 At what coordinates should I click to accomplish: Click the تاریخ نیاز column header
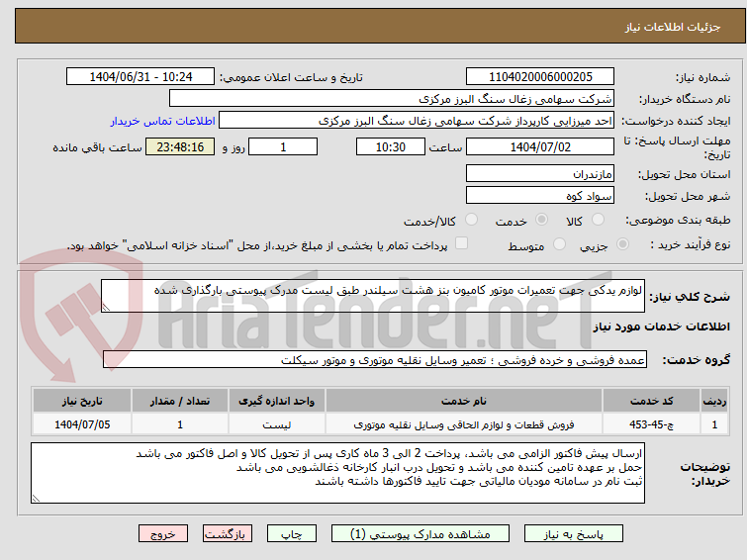(x=82, y=401)
